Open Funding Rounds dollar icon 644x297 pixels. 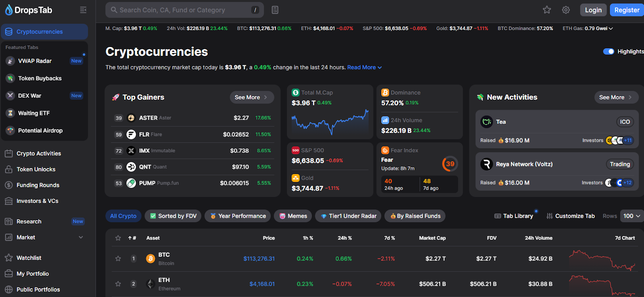click(8, 185)
